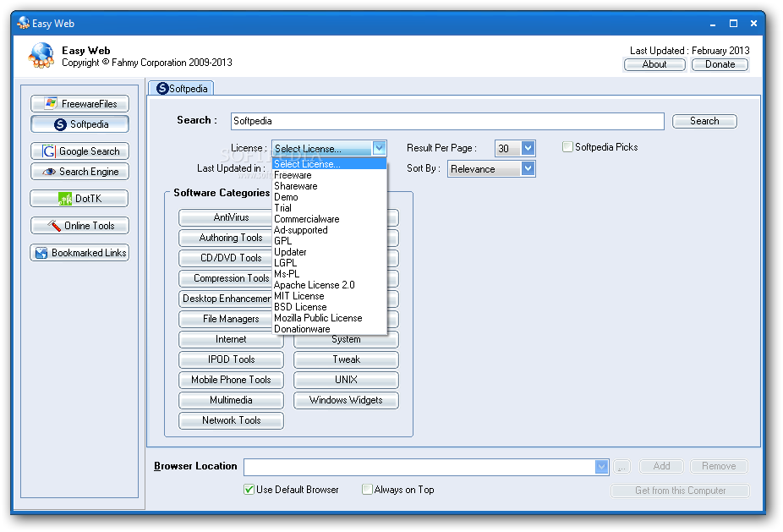Open Google Search from the sidebar
Image resolution: width=783 pixels, height=532 pixels.
click(x=79, y=151)
